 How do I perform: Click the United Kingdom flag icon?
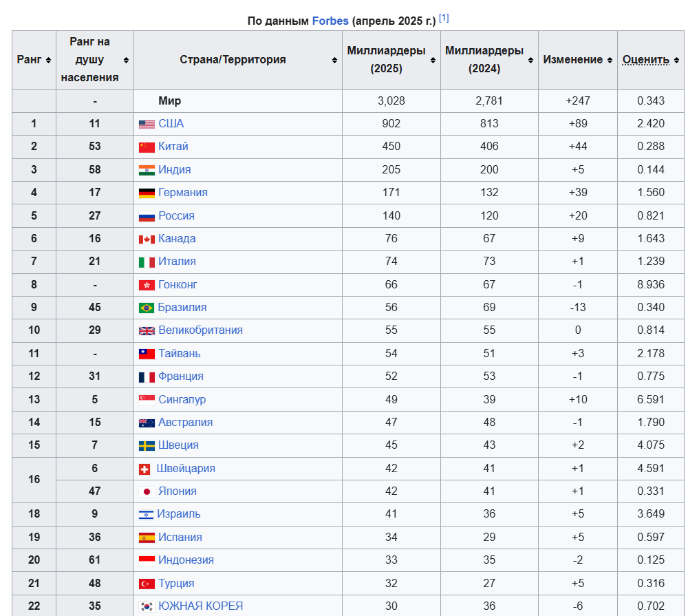(x=147, y=330)
